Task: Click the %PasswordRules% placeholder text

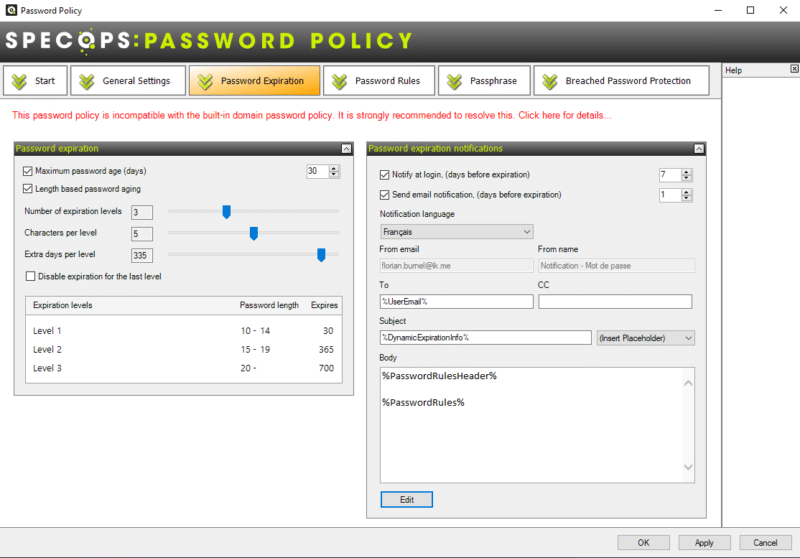Action: coord(423,402)
